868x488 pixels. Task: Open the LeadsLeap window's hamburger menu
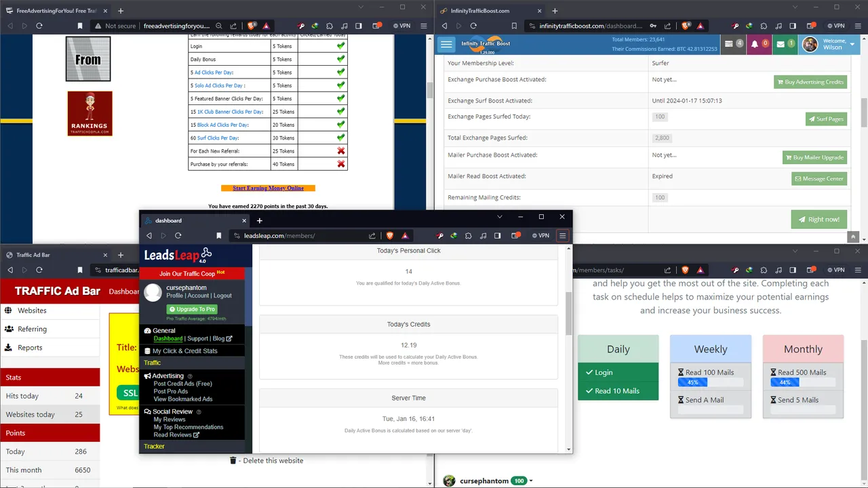[x=562, y=235]
